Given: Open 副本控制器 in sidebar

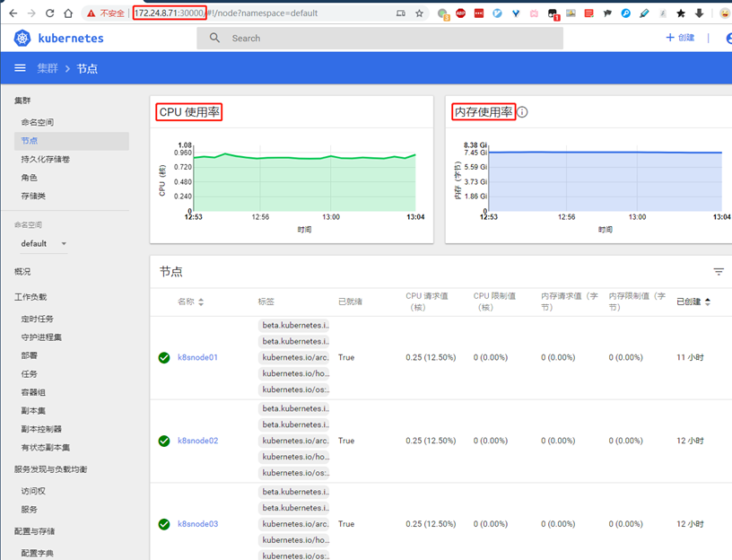Looking at the screenshot, I should (x=41, y=429).
